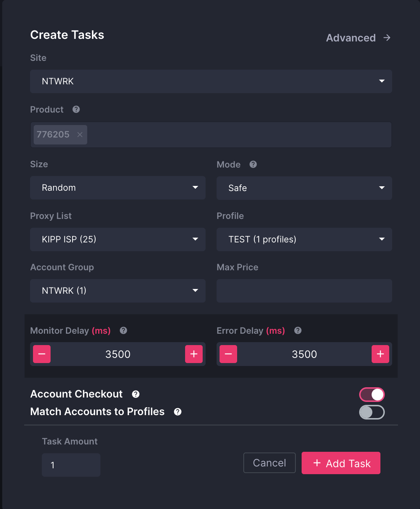Click Match Accounts to Profiles help icon
420x509 pixels.
click(178, 412)
